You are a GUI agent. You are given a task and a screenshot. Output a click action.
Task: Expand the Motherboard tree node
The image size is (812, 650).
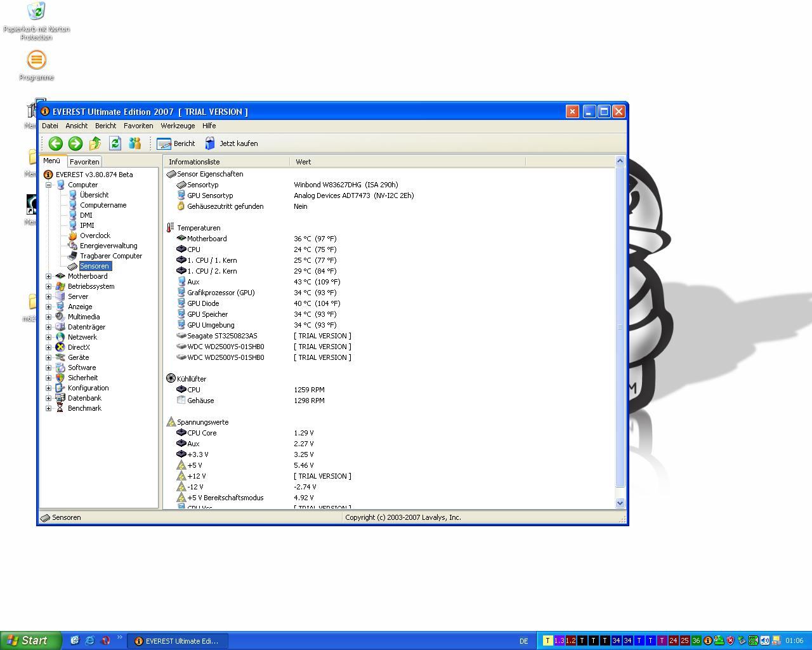point(48,276)
